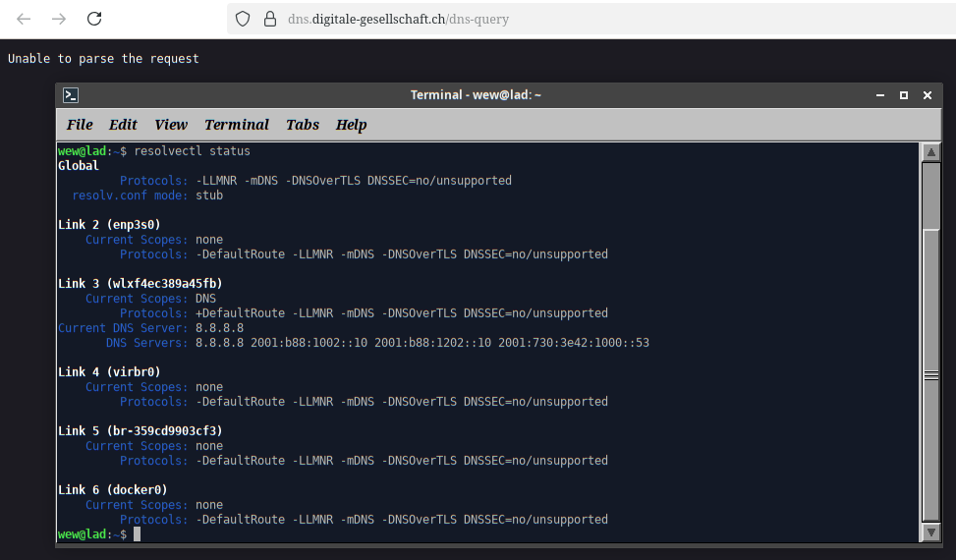Click 'Current DNS Server:' label
This screenshot has height=560, width=956.
[x=123, y=328]
